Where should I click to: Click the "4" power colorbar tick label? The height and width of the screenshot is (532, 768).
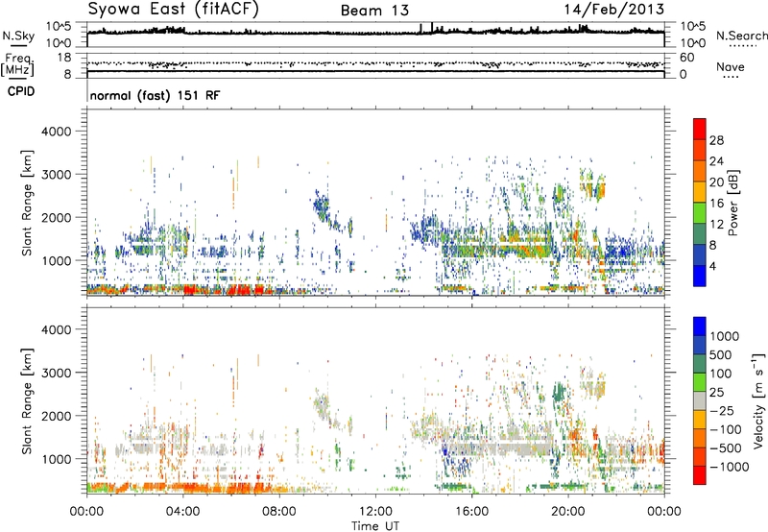coord(712,266)
